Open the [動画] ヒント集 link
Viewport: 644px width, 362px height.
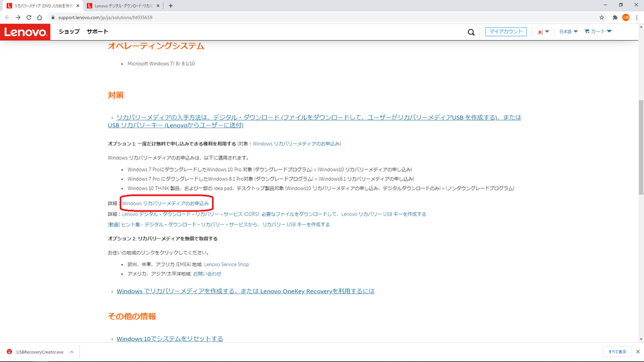[219, 225]
